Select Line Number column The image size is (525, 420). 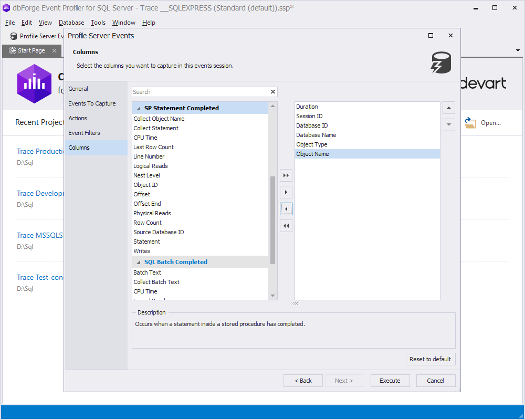200,156
